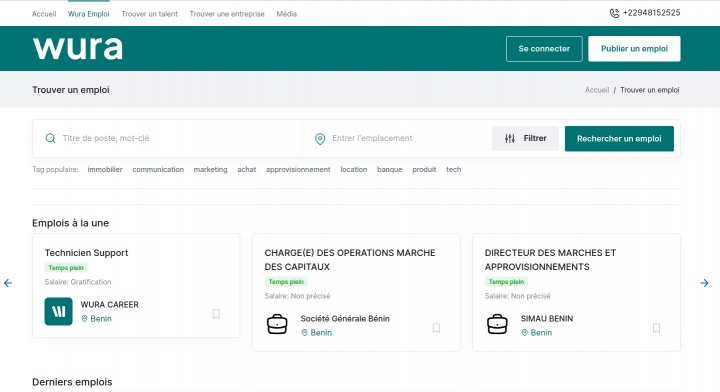Viewport: 720px width, 392px height.
Task: Click the Accueil breadcrumb link
Action: pos(597,90)
